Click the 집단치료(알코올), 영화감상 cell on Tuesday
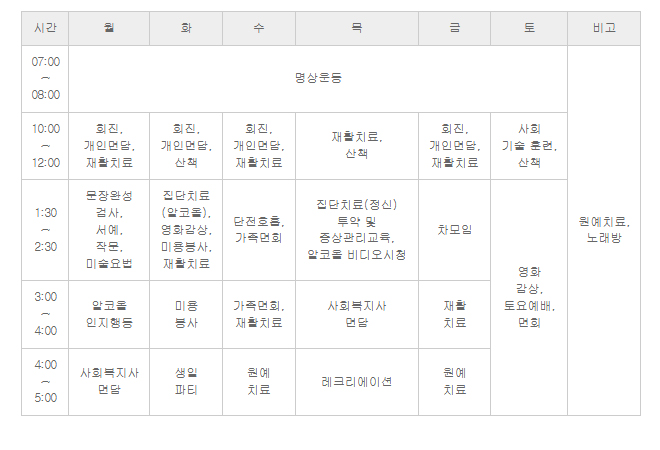The image size is (660, 450). pyautogui.click(x=186, y=230)
